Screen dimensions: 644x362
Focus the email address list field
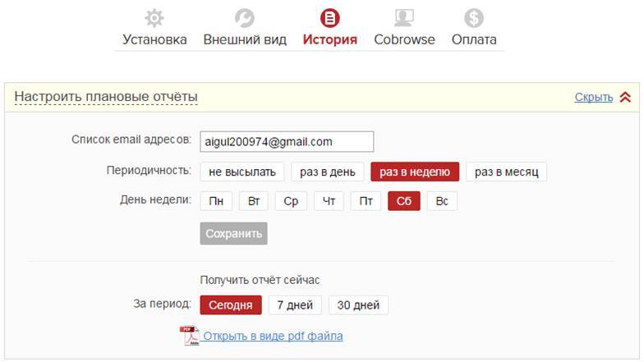[x=287, y=142]
